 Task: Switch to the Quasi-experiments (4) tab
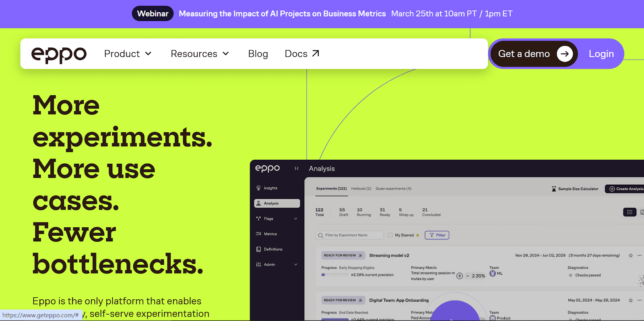(x=393, y=189)
